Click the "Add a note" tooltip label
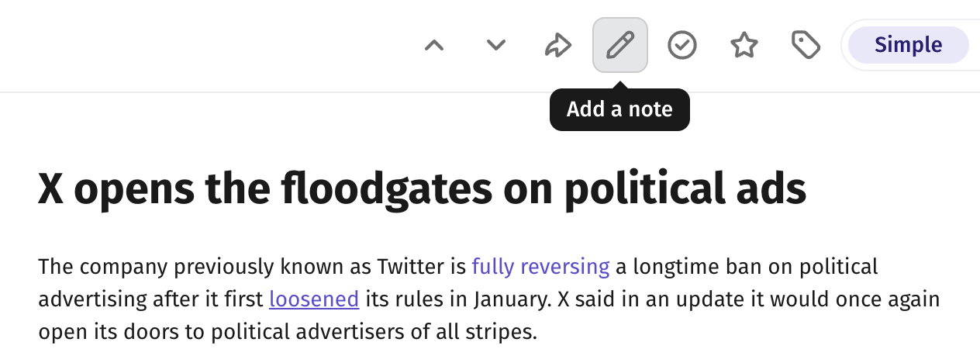This screenshot has width=980, height=363. [619, 109]
